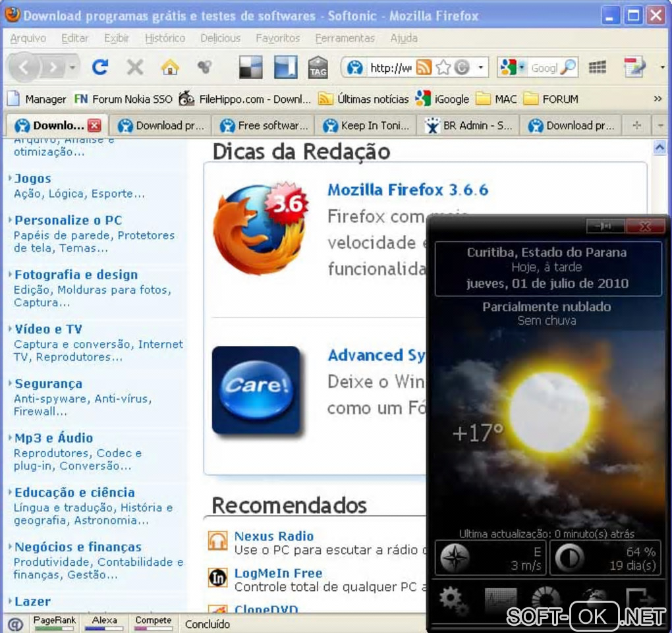Click inside the http:// URL field

[x=391, y=68]
